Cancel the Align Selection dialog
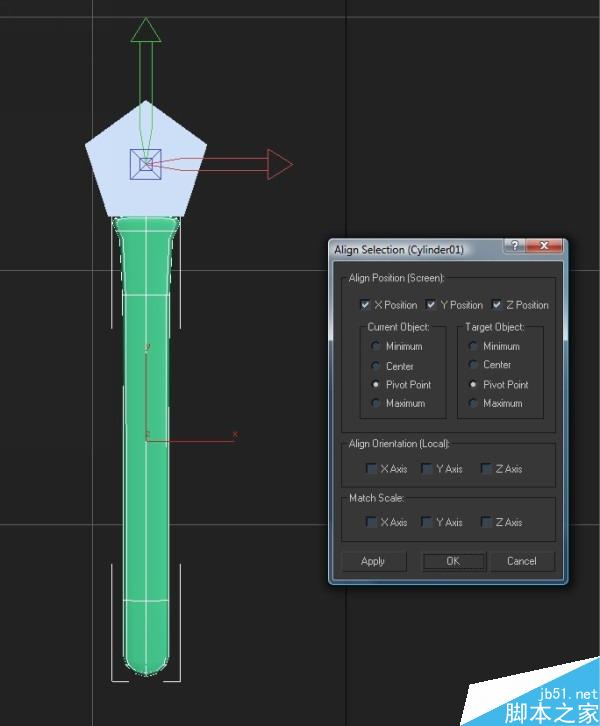Screen dimensions: 600x726 [x=522, y=561]
